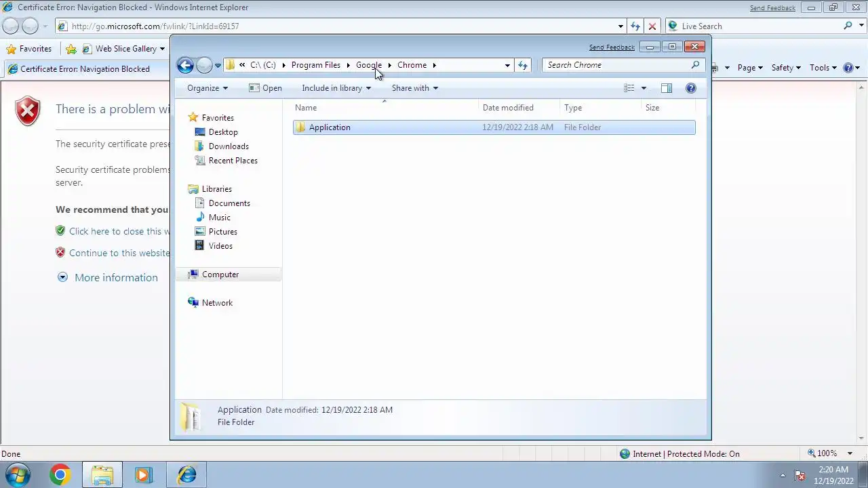Viewport: 868px width, 488px height.
Task: Sort by Type column header
Action: pyautogui.click(x=600, y=108)
